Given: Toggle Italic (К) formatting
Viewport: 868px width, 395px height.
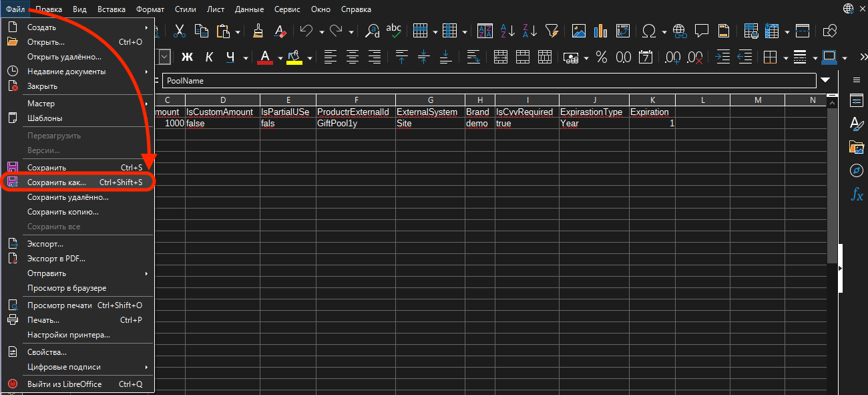Looking at the screenshot, I should 209,57.
